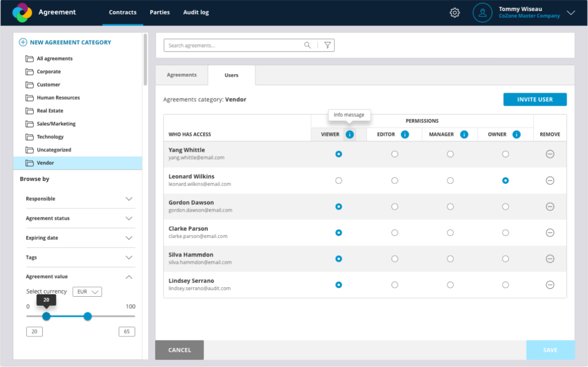Set Leonard Wilkins as Viewer
588x367 pixels.
point(339,181)
